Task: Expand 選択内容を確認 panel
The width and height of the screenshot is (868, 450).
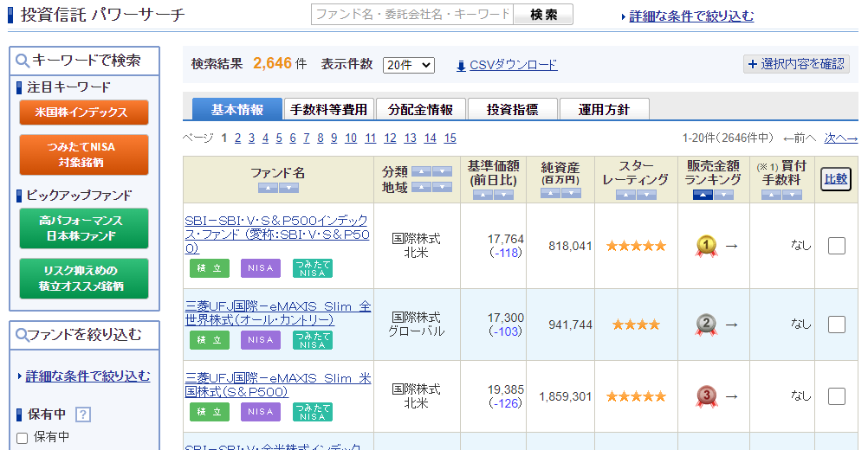Action: tap(797, 64)
